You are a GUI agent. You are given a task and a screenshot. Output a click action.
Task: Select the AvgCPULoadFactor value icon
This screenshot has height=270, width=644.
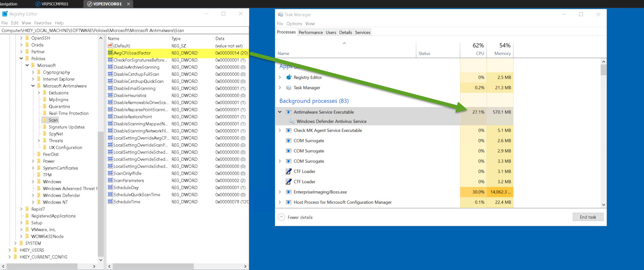pyautogui.click(x=110, y=53)
